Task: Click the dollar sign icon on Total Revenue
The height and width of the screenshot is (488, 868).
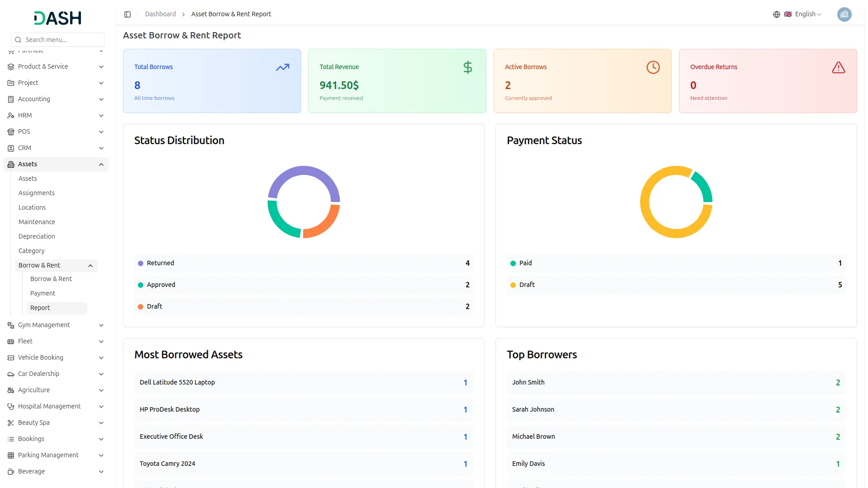Action: click(467, 68)
